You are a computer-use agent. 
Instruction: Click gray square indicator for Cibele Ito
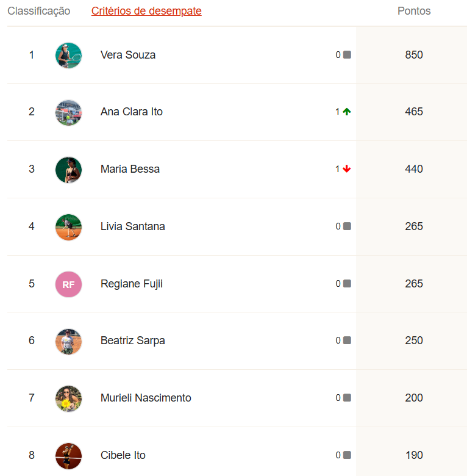pyautogui.click(x=347, y=455)
